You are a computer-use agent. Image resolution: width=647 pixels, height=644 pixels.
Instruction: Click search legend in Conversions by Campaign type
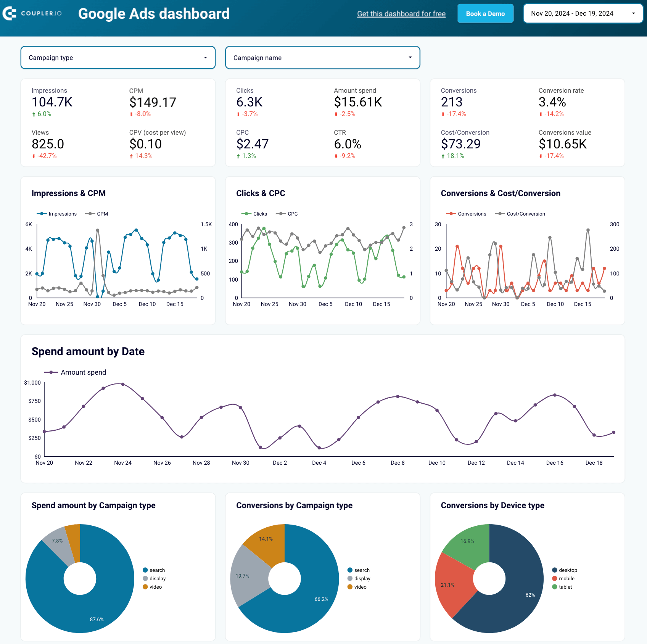point(359,570)
